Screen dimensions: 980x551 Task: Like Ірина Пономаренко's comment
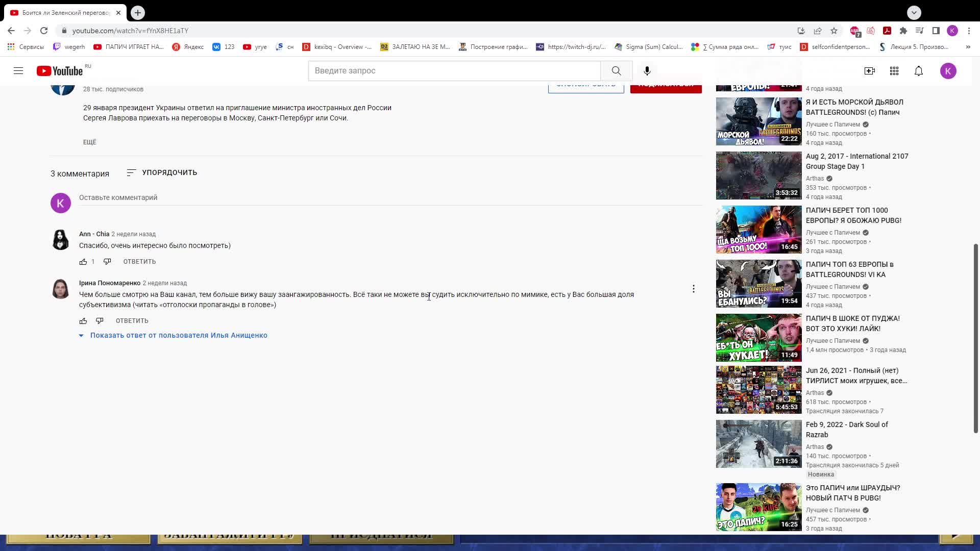click(x=83, y=321)
